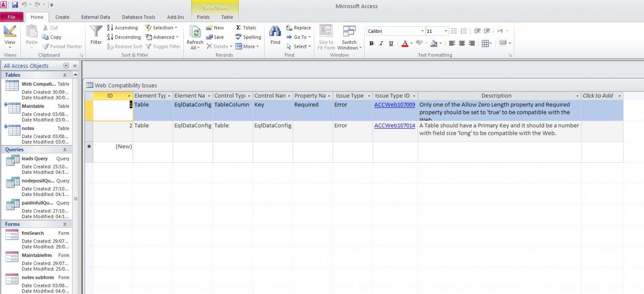
Task: Open the font size 11 dropdown
Action: [x=446, y=31]
